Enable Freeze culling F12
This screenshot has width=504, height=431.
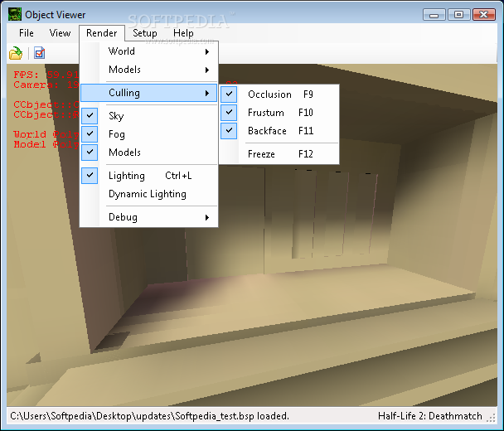pos(279,154)
